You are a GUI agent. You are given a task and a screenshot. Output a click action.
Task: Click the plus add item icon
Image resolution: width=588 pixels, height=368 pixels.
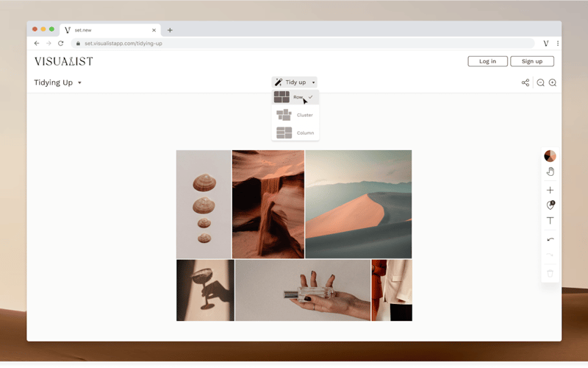click(x=550, y=190)
